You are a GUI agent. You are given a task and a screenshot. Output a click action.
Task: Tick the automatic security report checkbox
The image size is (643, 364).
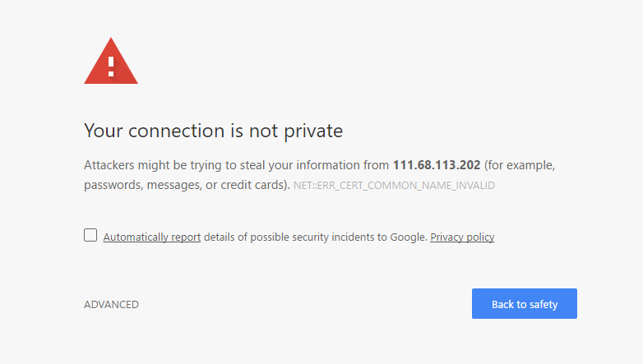[90, 236]
